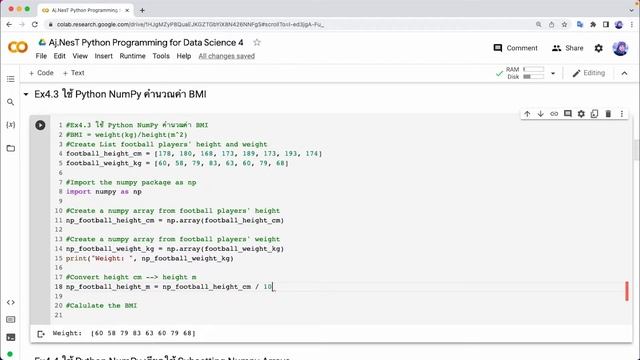Zoom icon in the address bar
Screen dimensions: 640x360
click(x=538, y=24)
